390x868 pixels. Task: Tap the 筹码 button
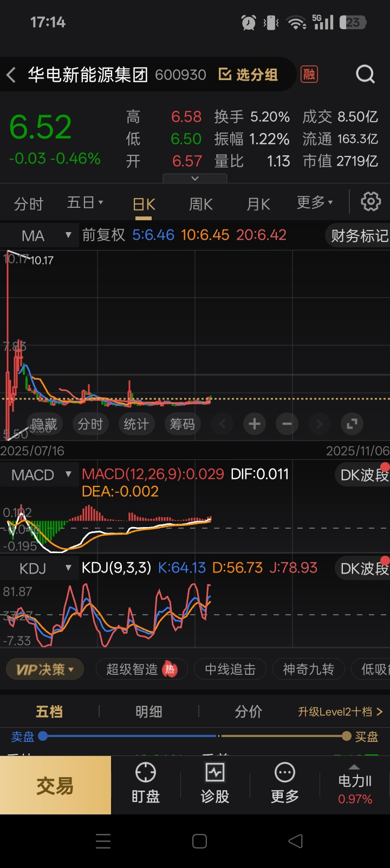click(x=182, y=424)
